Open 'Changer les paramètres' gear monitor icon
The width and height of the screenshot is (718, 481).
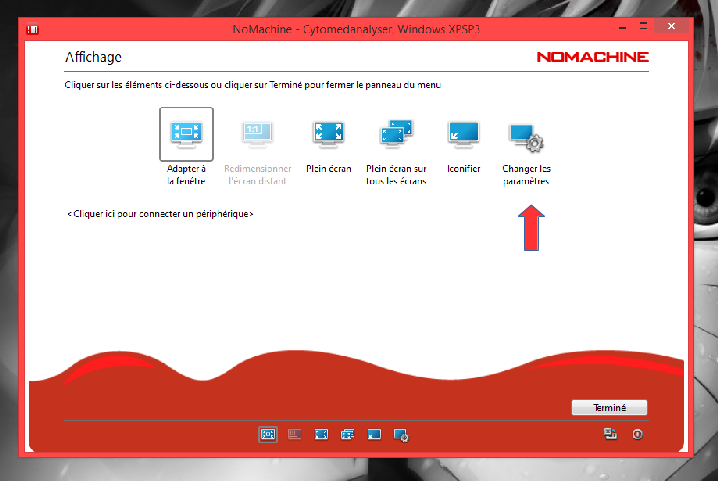click(526, 137)
